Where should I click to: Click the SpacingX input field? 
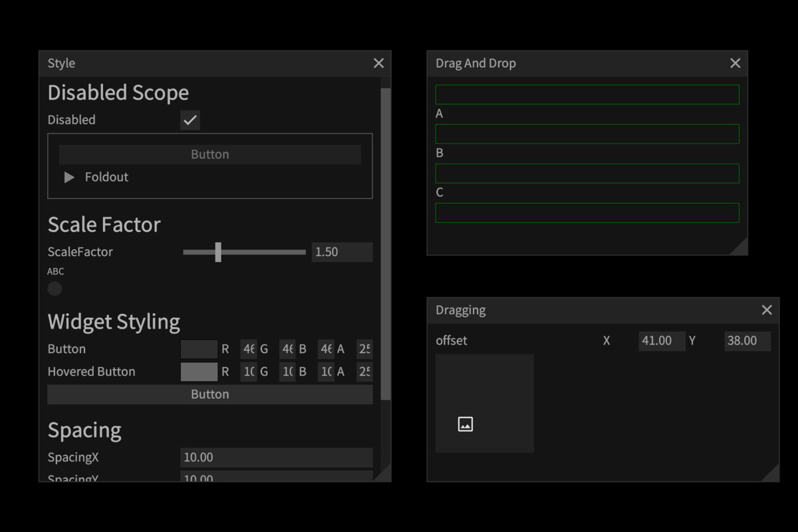(x=276, y=458)
